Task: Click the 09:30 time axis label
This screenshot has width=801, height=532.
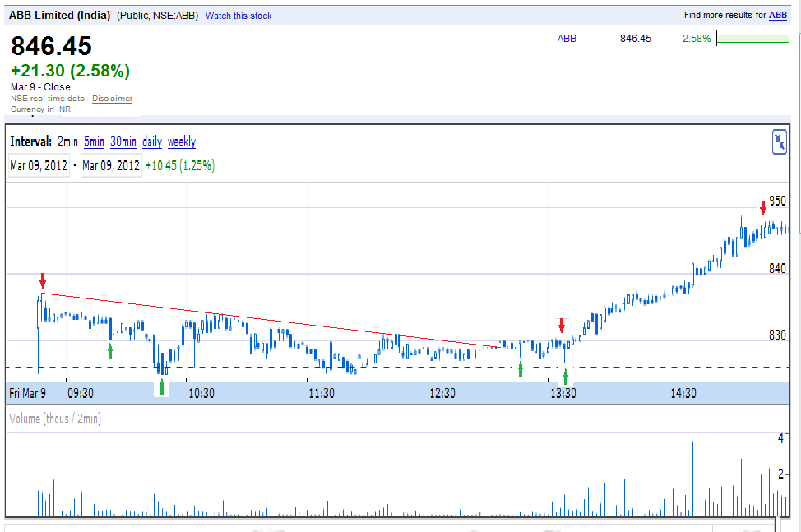Action: click(x=81, y=393)
